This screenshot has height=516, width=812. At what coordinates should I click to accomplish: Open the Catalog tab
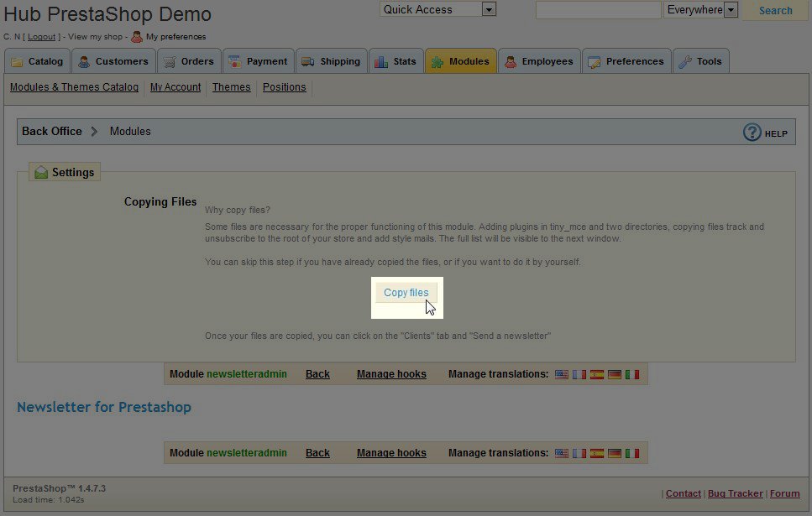[x=37, y=61]
